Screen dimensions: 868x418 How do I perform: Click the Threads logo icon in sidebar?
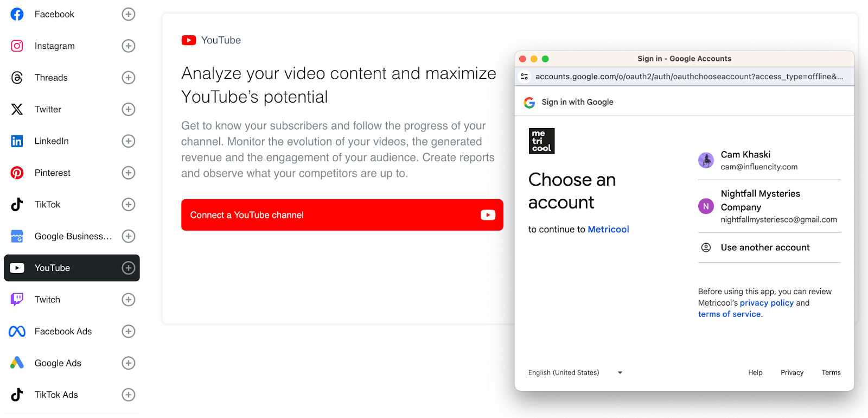[17, 78]
